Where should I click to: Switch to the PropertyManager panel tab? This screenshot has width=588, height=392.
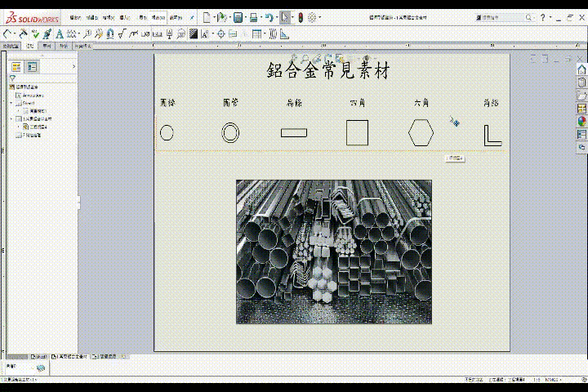coord(30,66)
